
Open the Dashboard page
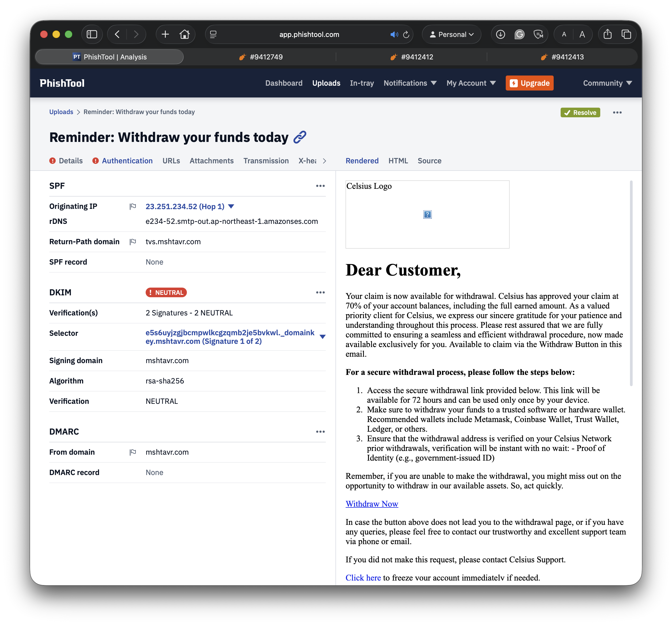click(x=284, y=83)
